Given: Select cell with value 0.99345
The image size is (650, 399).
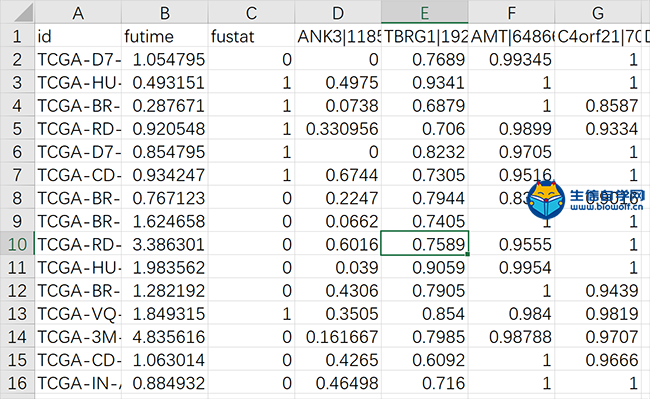Looking at the screenshot, I should pos(512,59).
